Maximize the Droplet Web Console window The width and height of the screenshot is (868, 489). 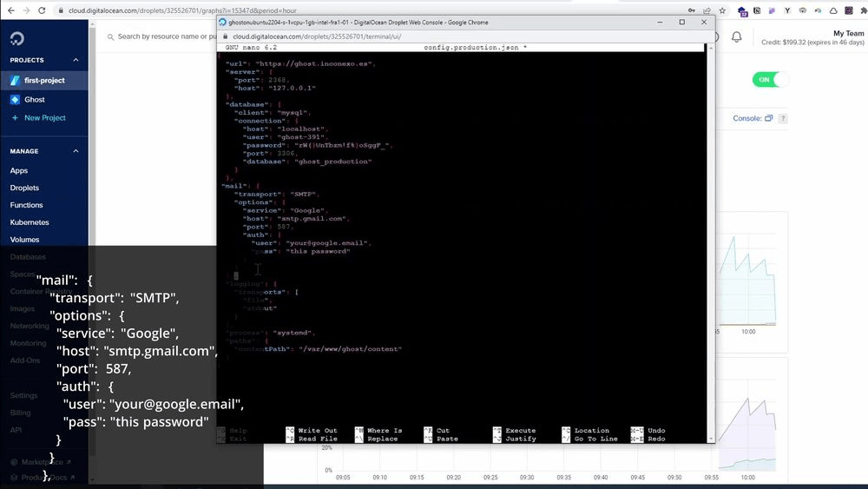click(x=682, y=23)
